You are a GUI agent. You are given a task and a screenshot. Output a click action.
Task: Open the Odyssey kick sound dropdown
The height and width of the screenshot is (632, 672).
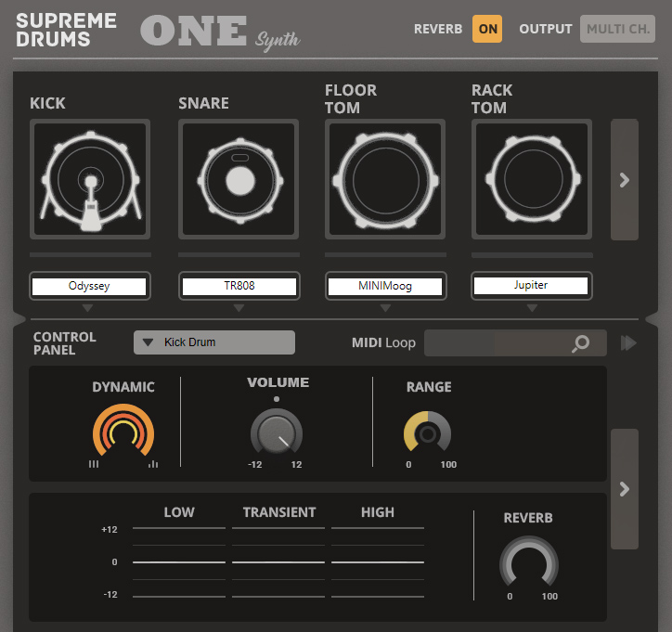pyautogui.click(x=89, y=286)
